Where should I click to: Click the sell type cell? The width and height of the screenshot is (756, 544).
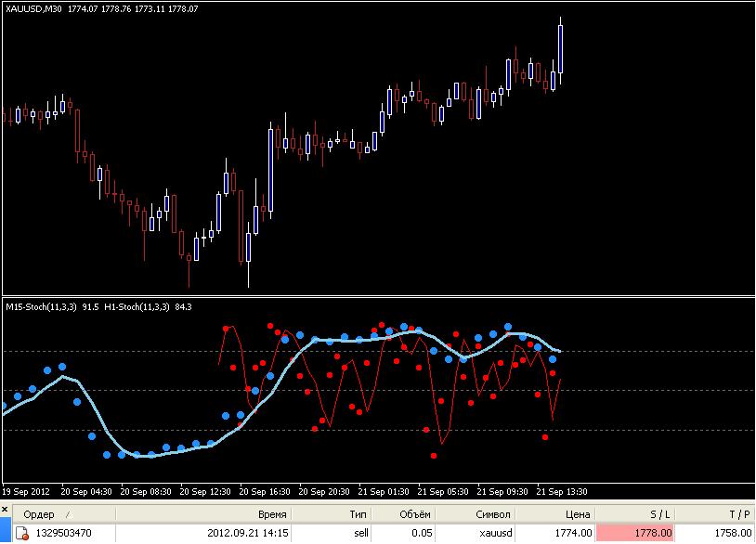coord(361,533)
